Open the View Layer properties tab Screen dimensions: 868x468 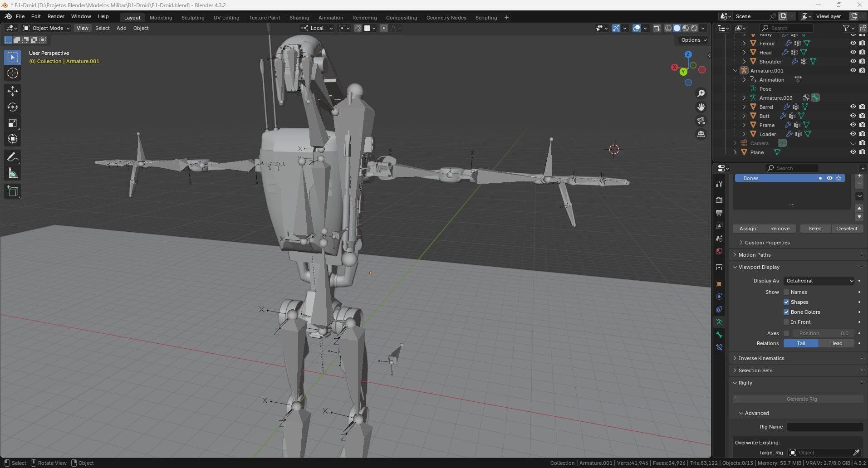pos(719,225)
